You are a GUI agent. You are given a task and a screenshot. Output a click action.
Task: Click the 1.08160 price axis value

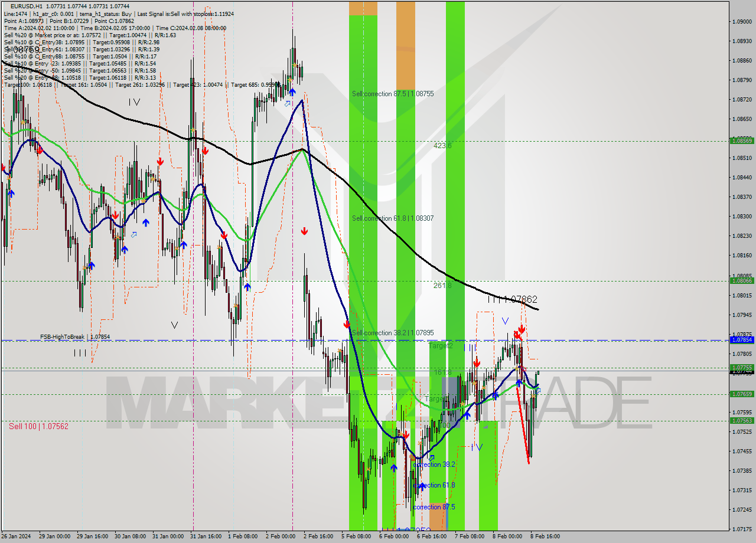point(742,256)
